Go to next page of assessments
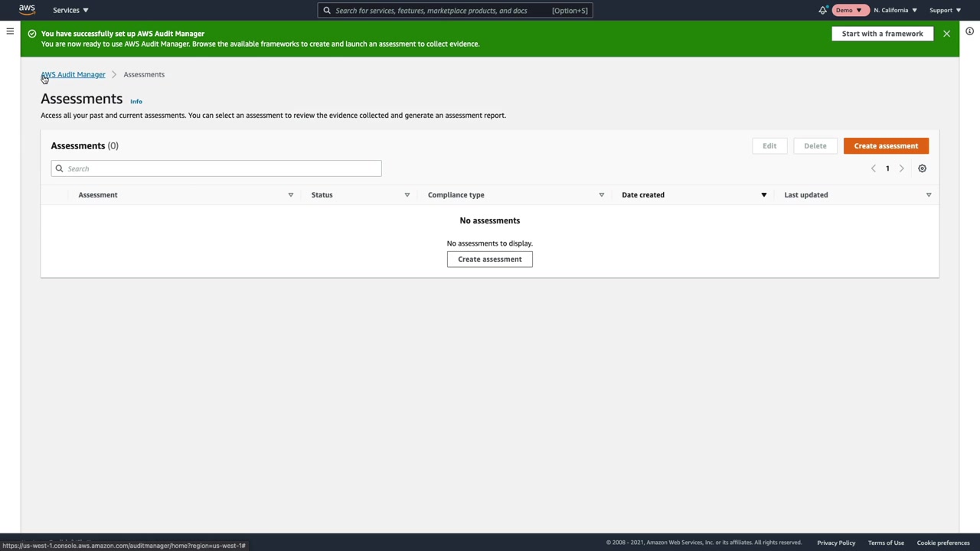 point(901,168)
